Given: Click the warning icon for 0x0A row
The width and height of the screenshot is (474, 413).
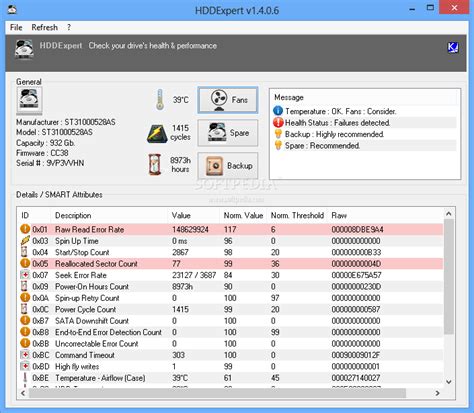Looking at the screenshot, I should 25,297.
